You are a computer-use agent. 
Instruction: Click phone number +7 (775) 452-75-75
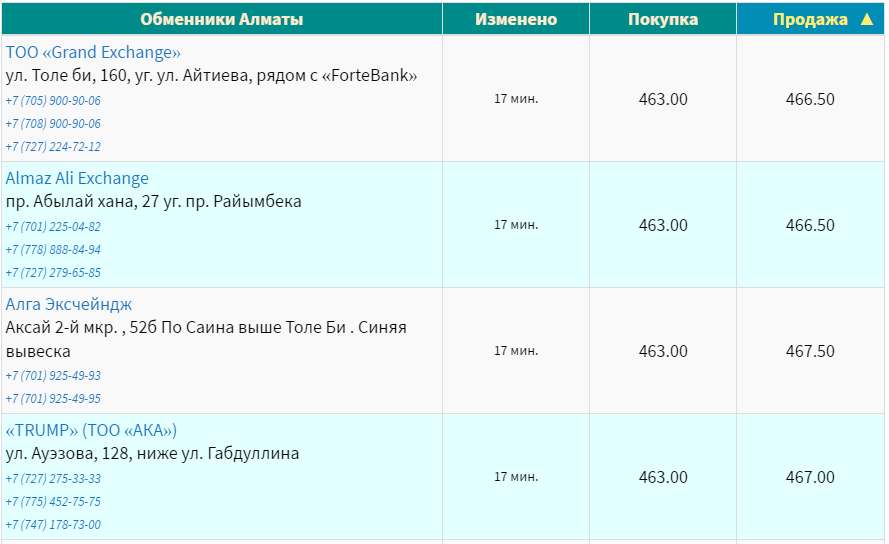coord(53,502)
